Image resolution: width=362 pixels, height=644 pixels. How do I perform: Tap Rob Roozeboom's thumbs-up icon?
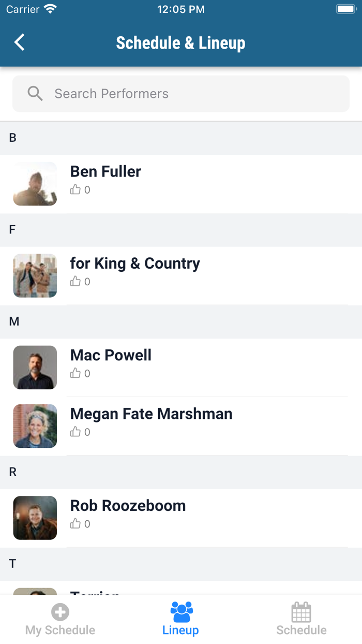pyautogui.click(x=76, y=523)
